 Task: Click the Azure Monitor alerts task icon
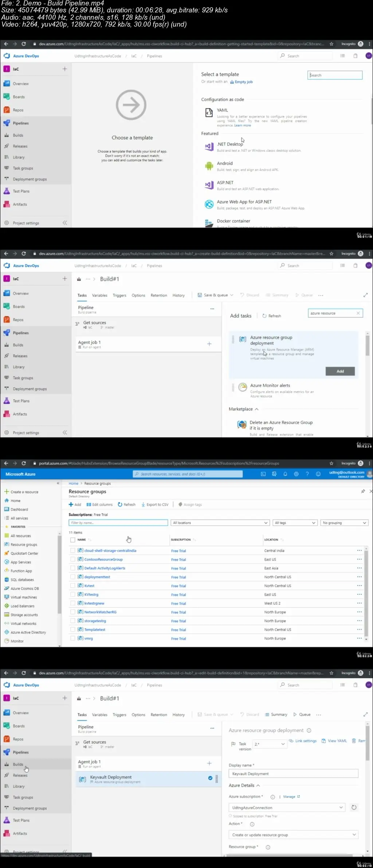(x=243, y=387)
